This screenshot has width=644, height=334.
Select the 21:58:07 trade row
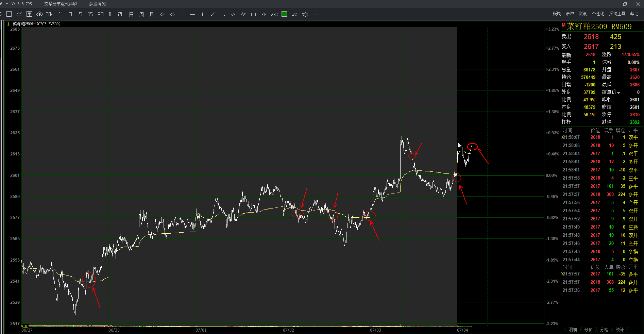point(601,137)
